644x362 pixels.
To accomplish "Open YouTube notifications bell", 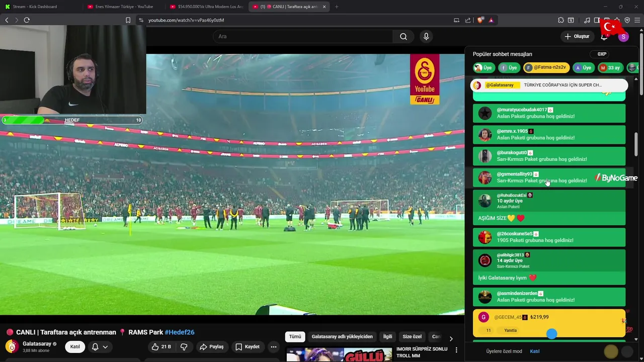I will pyautogui.click(x=604, y=36).
